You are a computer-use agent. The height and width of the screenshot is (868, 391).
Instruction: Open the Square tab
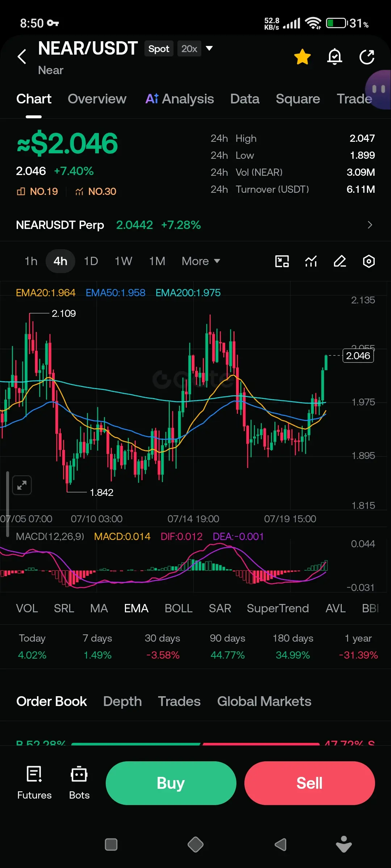click(x=298, y=99)
